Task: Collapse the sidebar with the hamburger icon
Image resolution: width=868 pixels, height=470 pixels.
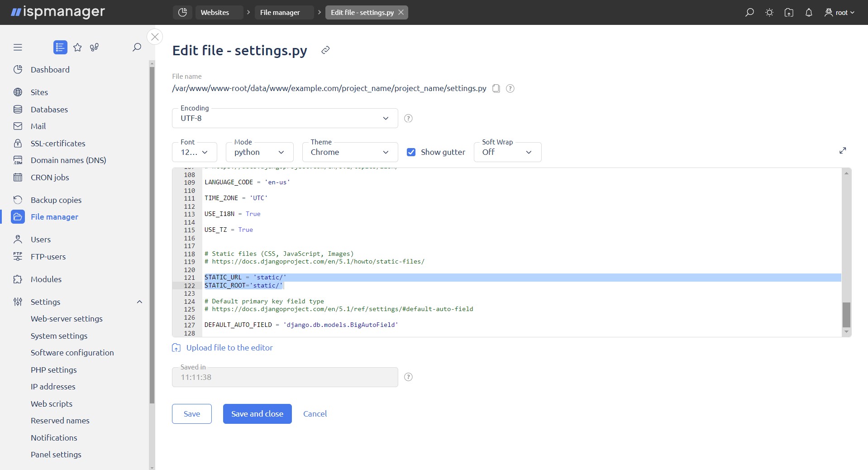Action: [x=18, y=47]
